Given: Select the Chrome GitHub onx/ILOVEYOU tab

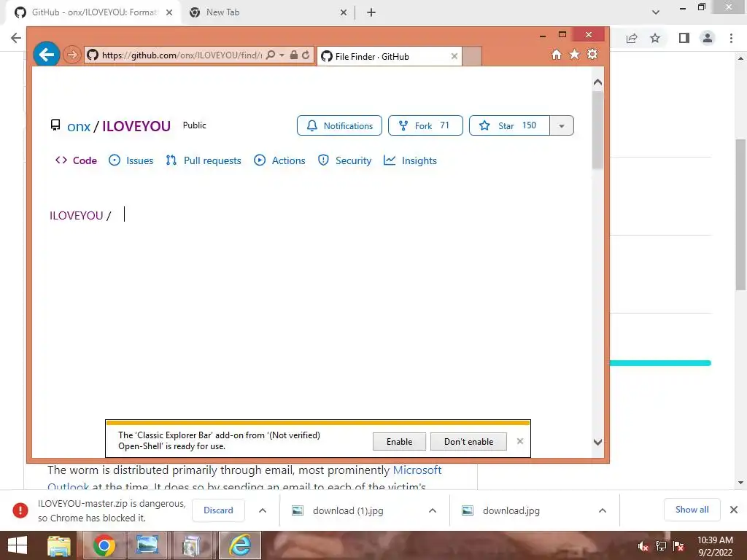Looking at the screenshot, I should point(94,12).
